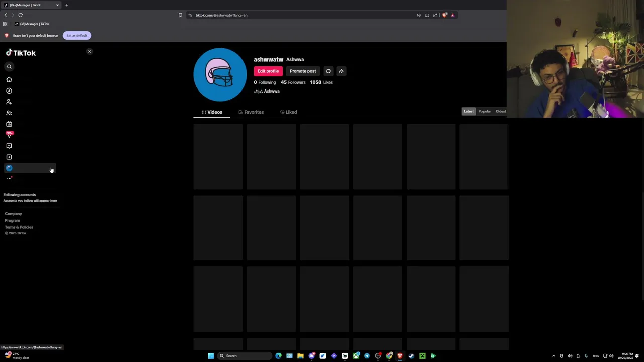Click Promote post button
This screenshot has height=362, width=644.
pos(303,71)
